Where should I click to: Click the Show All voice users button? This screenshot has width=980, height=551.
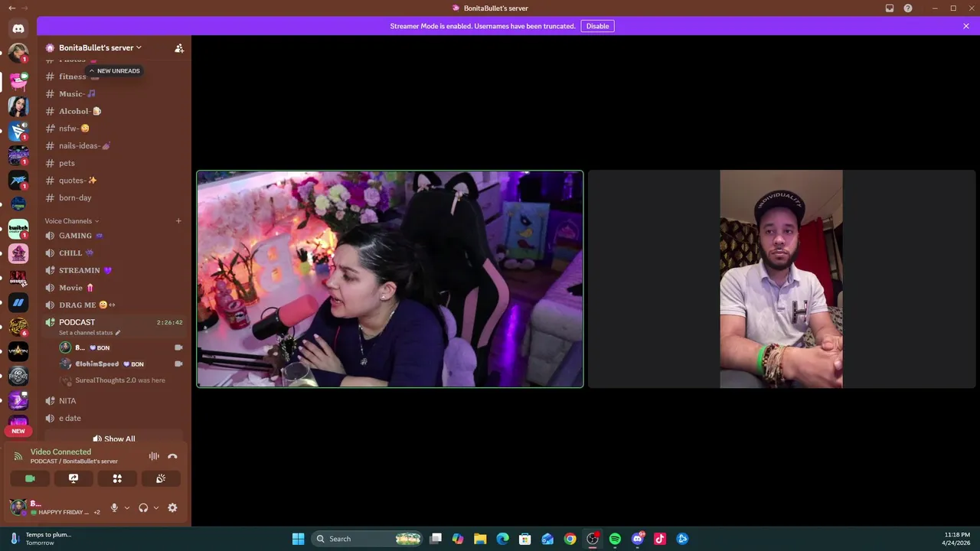point(114,439)
